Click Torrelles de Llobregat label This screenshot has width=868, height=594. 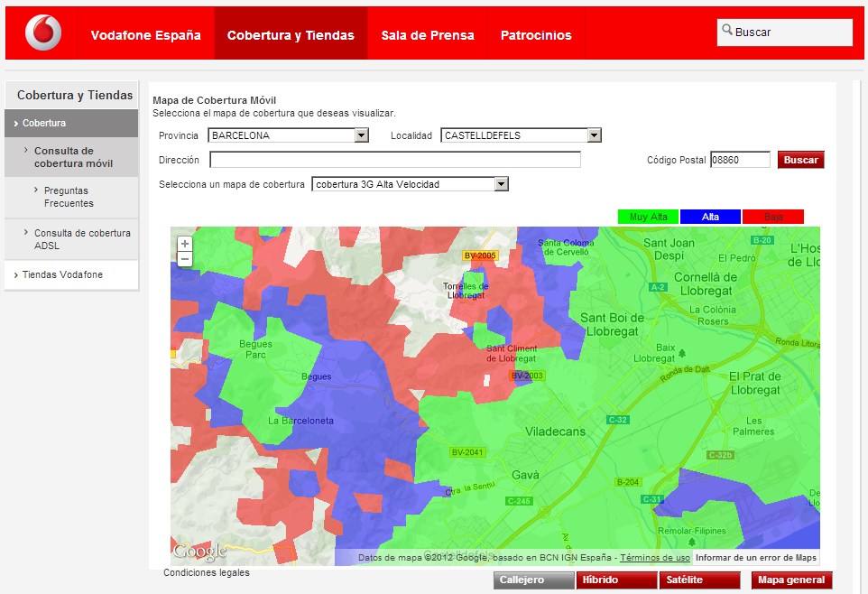click(x=466, y=291)
